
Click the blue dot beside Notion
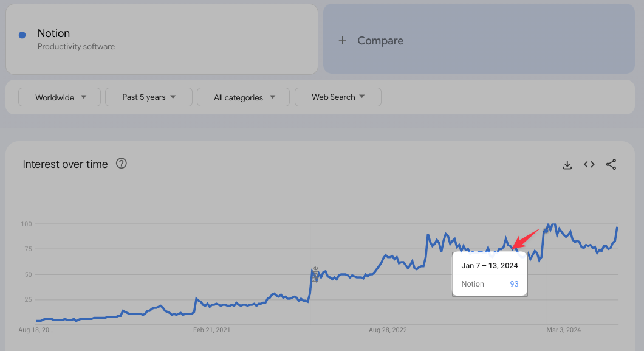pyautogui.click(x=22, y=35)
